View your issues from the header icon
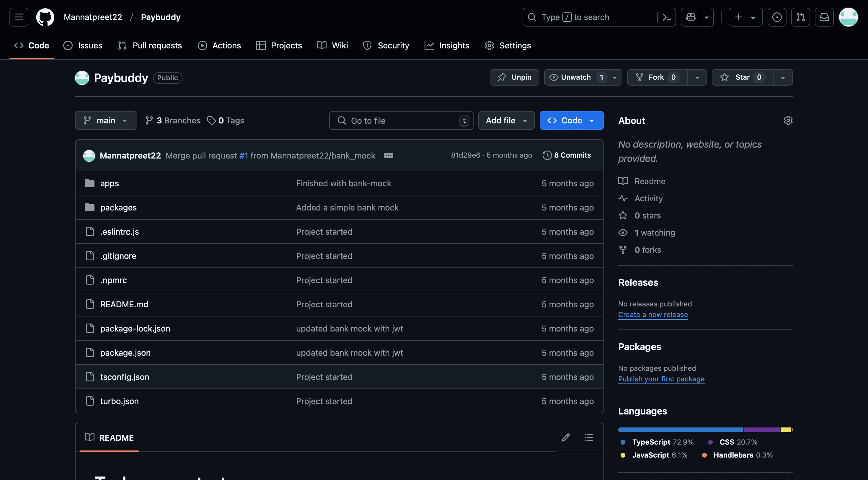The width and height of the screenshot is (868, 480). (777, 17)
